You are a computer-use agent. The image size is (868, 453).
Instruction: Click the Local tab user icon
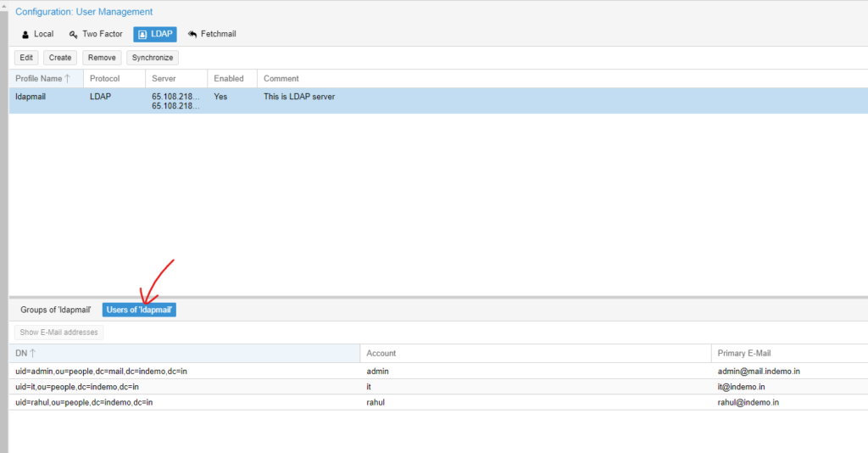pos(25,34)
